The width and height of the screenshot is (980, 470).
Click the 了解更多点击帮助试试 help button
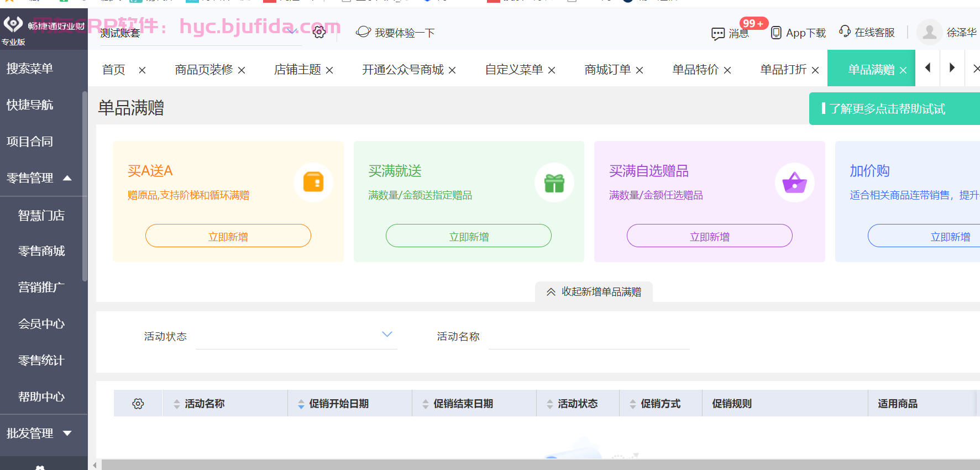(x=894, y=108)
